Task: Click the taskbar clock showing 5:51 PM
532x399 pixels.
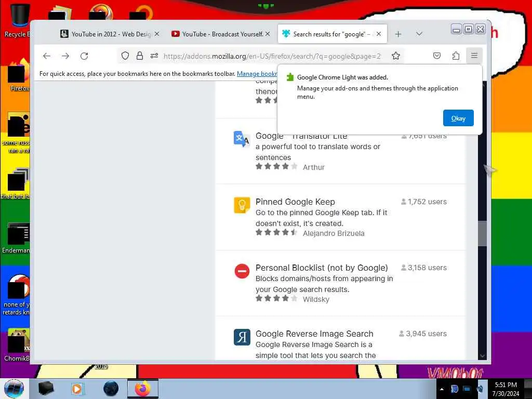Action: click(x=506, y=389)
